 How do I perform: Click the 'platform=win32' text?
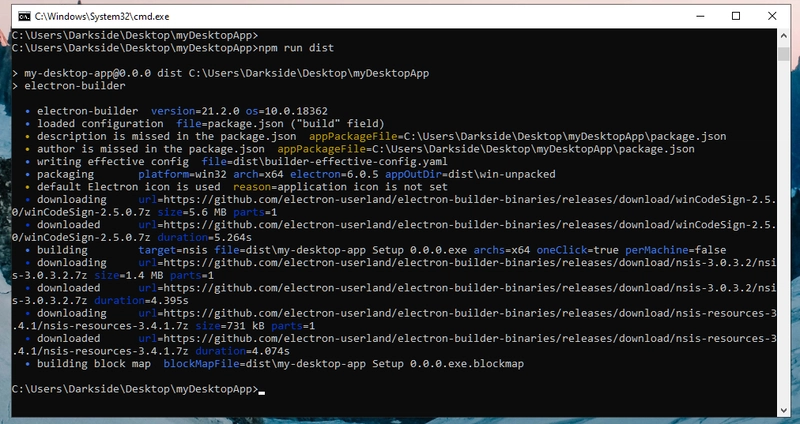[182, 174]
